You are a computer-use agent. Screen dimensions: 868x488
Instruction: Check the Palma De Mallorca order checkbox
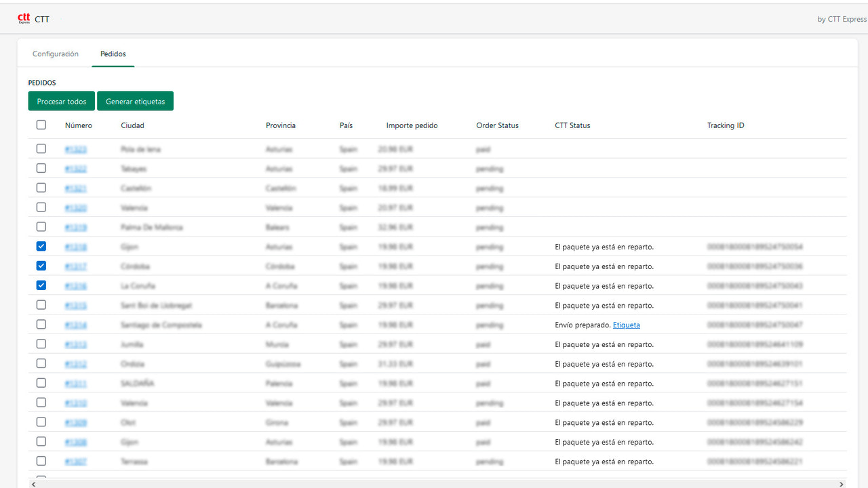click(x=41, y=226)
